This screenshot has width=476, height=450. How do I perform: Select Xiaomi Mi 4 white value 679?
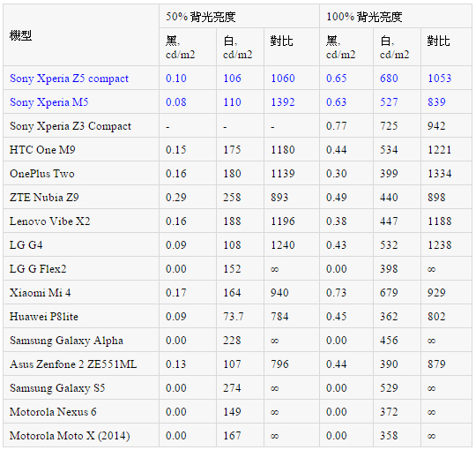389,293
